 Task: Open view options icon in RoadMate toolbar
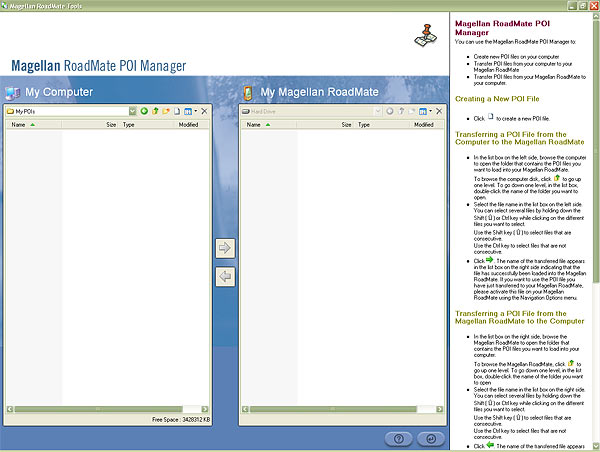click(x=423, y=111)
